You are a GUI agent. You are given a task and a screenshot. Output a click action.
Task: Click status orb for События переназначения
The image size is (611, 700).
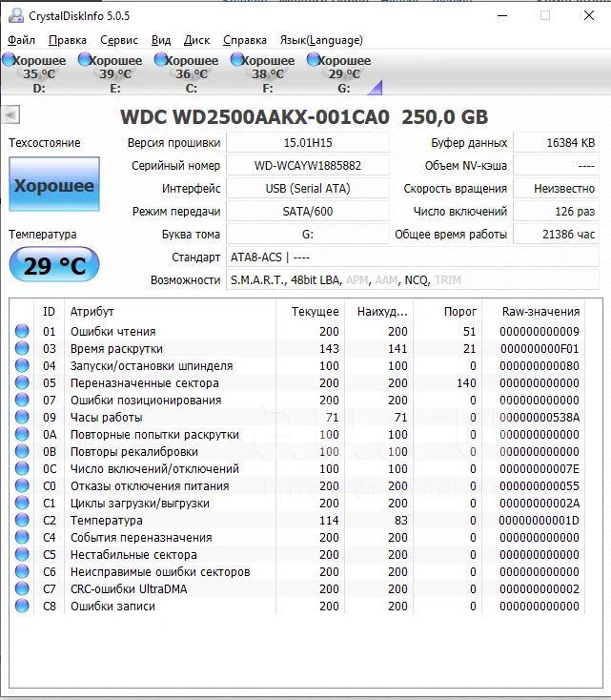coord(22,537)
